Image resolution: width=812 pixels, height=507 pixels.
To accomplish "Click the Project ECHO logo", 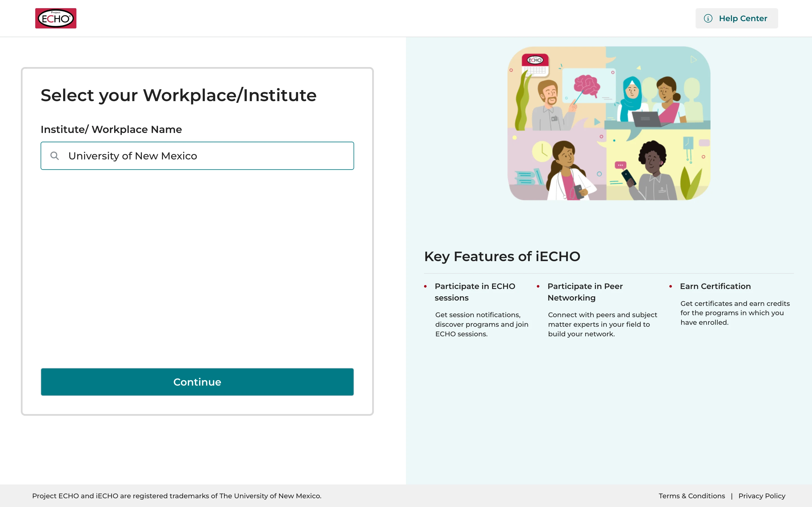I will [56, 18].
